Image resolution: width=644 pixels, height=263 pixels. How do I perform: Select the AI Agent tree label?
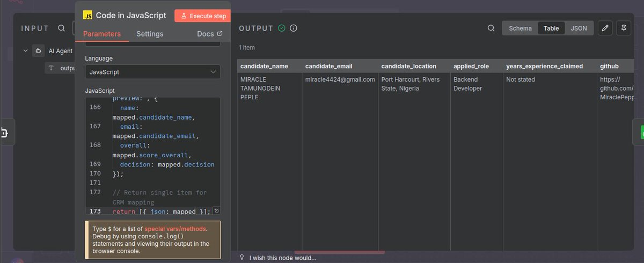pyautogui.click(x=60, y=51)
